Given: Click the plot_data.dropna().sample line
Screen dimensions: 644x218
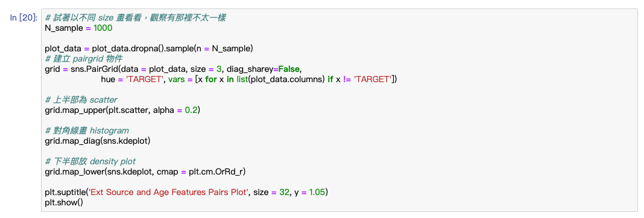Looking at the screenshot, I should coord(149,49).
